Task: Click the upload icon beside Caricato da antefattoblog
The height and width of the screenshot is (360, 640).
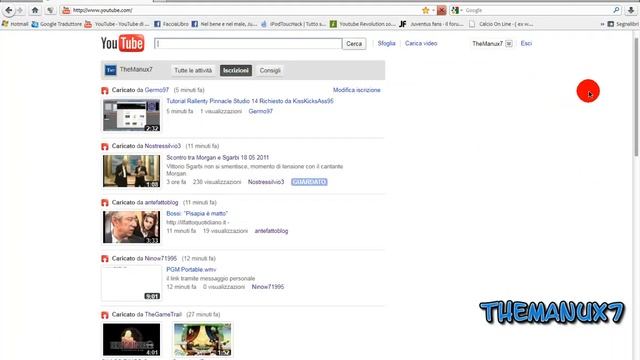Action: pos(105,202)
